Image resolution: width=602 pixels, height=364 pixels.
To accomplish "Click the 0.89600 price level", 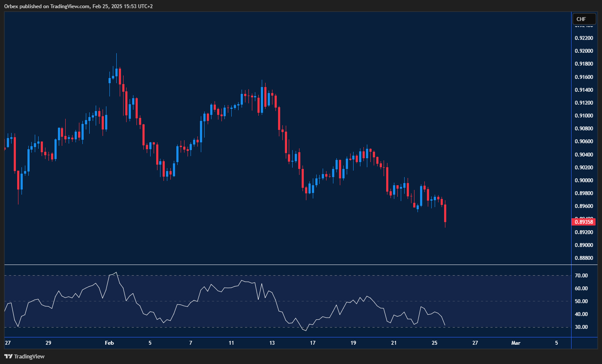I will 584,206.
